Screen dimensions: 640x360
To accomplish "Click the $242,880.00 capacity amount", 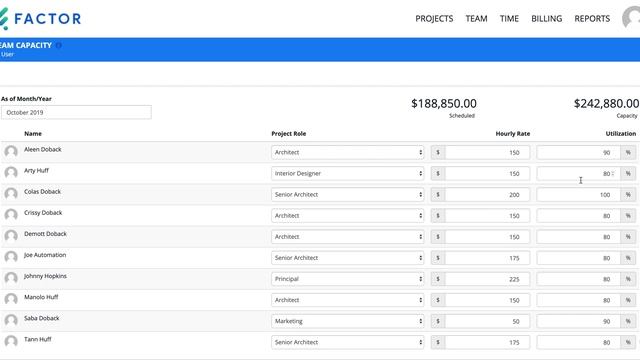I will [x=607, y=104].
